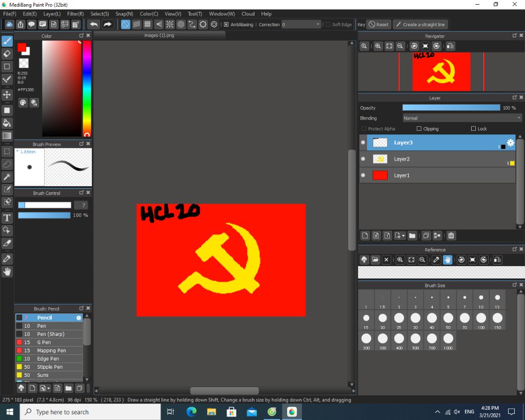Open Pencil brush settings gear
The height and width of the screenshot is (420, 525).
78,317
